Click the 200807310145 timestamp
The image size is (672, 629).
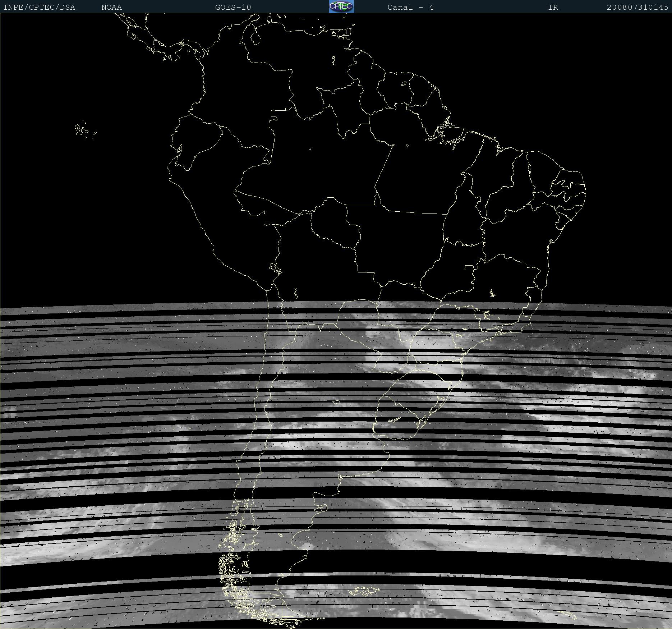pos(637,7)
